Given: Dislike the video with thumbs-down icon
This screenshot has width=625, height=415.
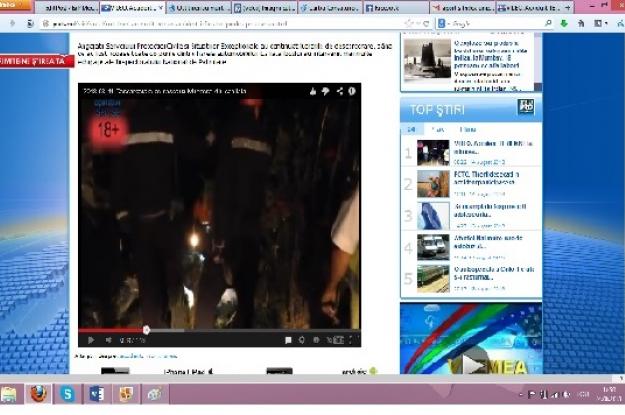Looking at the screenshot, I should pyautogui.click(x=326, y=91).
